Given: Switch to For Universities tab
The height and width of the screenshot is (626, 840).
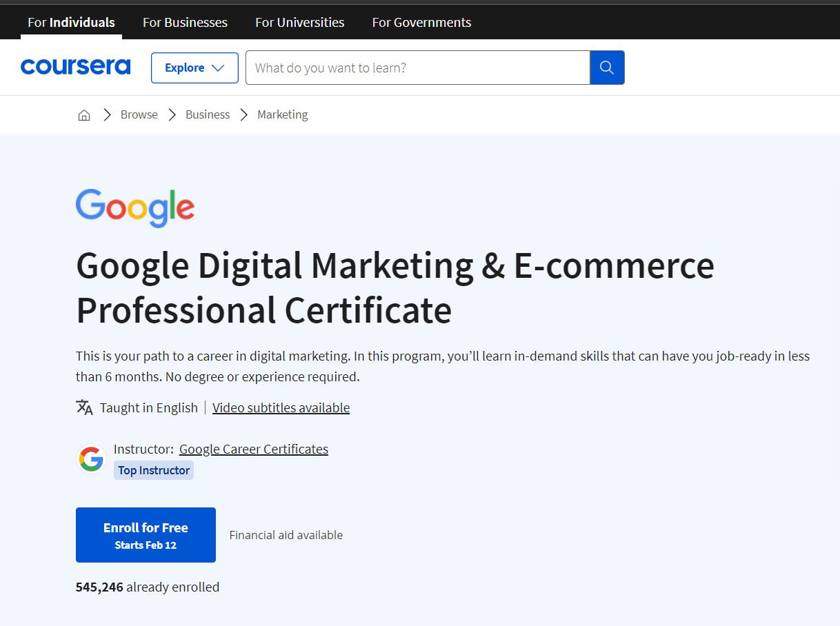Looking at the screenshot, I should point(299,22).
